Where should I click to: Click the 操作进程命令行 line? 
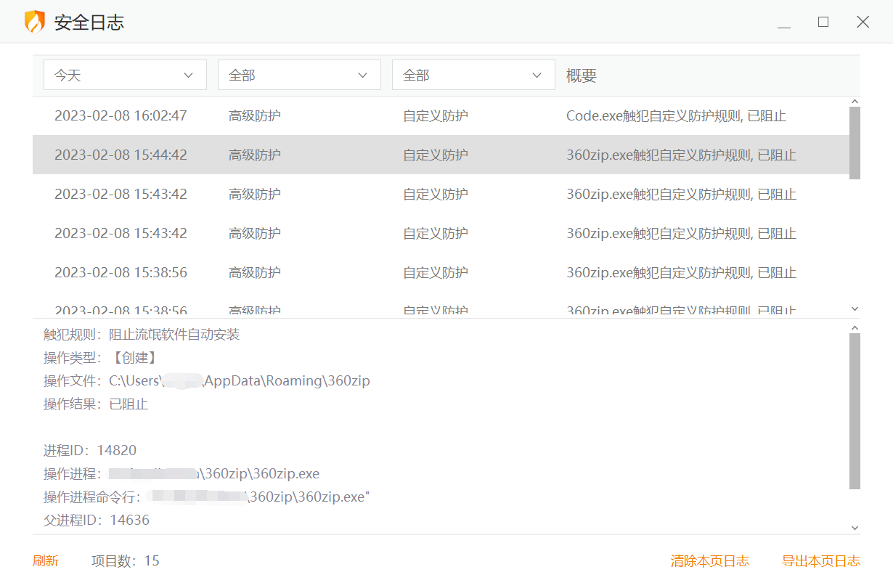207,497
